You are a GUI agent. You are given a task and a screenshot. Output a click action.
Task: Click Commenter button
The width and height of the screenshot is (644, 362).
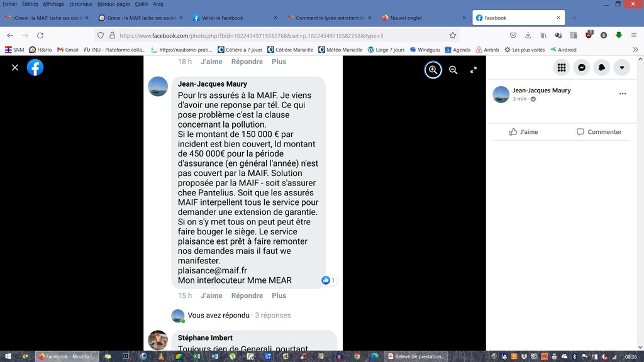point(599,132)
